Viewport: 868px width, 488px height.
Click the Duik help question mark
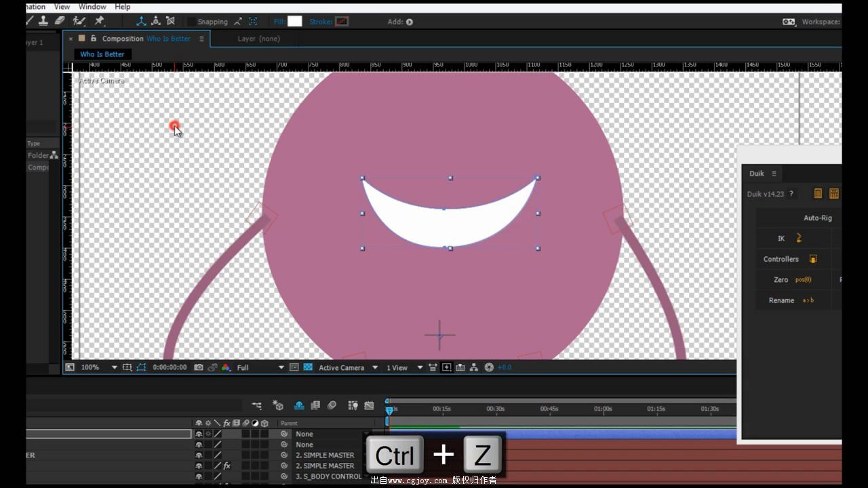791,194
